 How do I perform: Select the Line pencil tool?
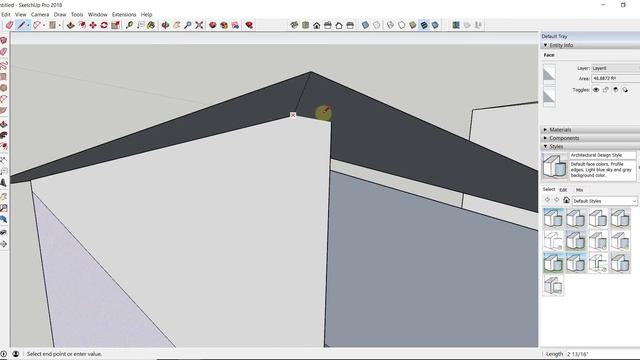pos(21,25)
